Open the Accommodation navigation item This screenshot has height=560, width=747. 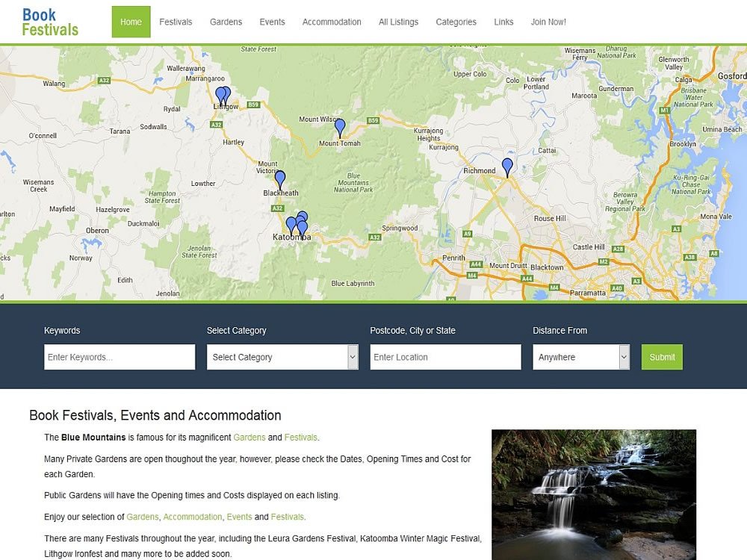click(x=332, y=22)
